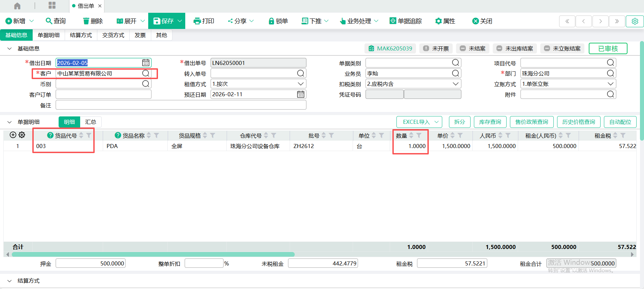The height and width of the screenshot is (289, 644).
Task: Open the tax deduction category dropdown
Action: pyautogui.click(x=455, y=84)
